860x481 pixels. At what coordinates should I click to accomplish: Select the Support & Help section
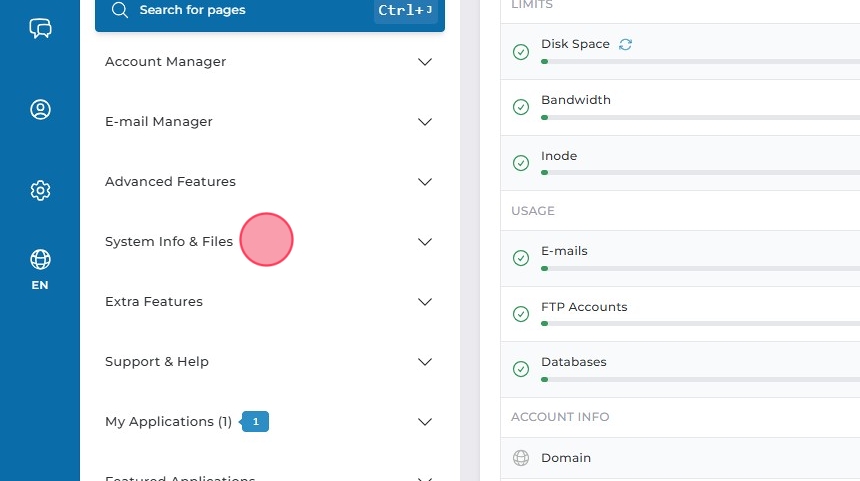coord(157,362)
